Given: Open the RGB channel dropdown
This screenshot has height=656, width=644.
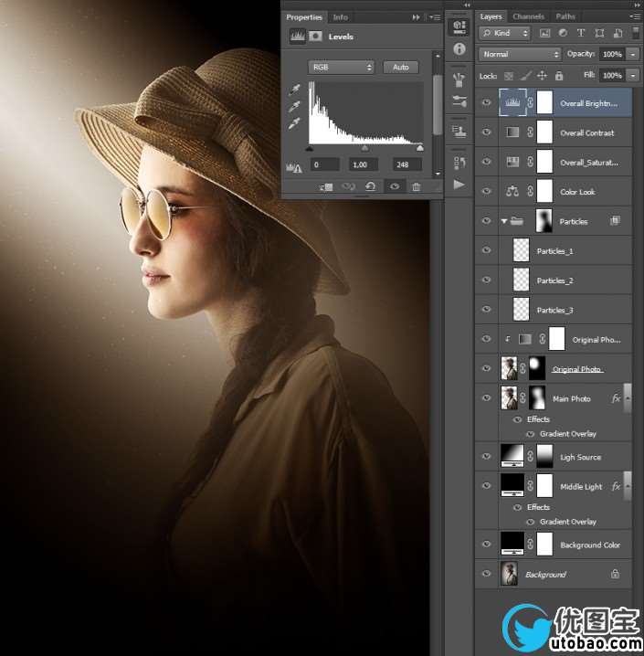Looking at the screenshot, I should click(341, 68).
